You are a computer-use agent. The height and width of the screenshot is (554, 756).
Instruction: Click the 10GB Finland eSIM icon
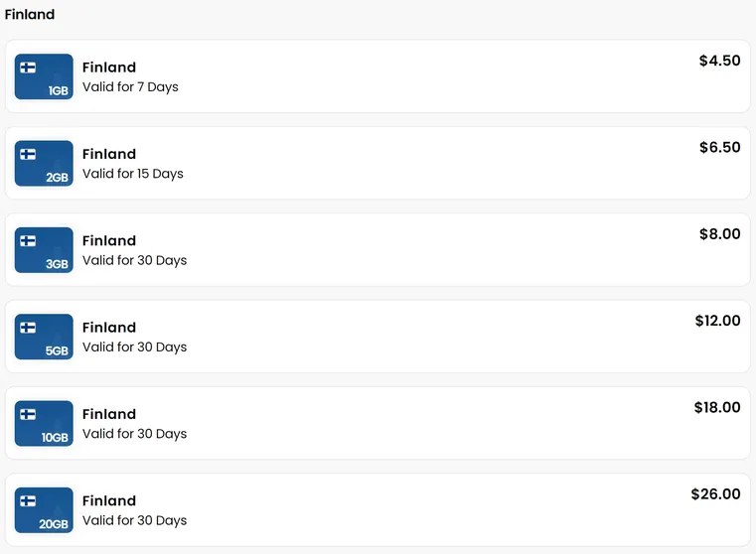(x=44, y=424)
